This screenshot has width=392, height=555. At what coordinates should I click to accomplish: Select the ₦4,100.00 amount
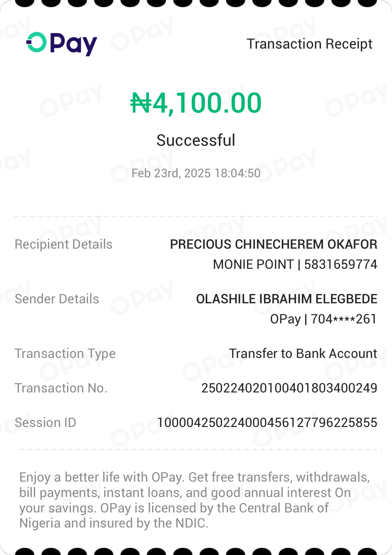[196, 103]
